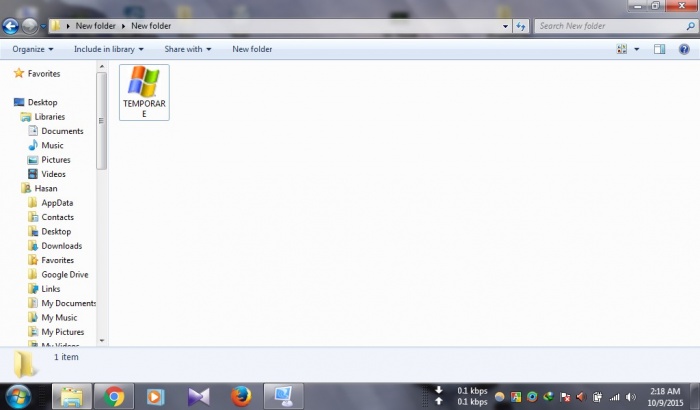Open Help with the question mark icon
The image size is (700, 410).
[684, 49]
